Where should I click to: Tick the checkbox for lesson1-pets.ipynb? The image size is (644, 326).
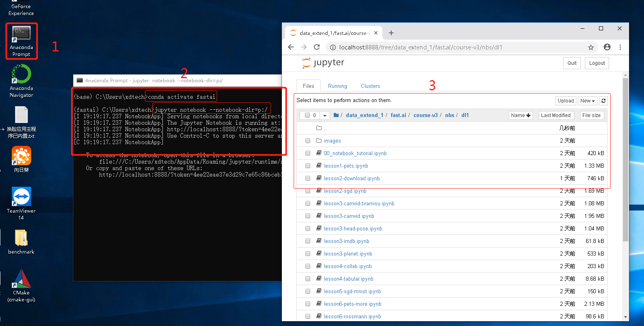tap(308, 166)
